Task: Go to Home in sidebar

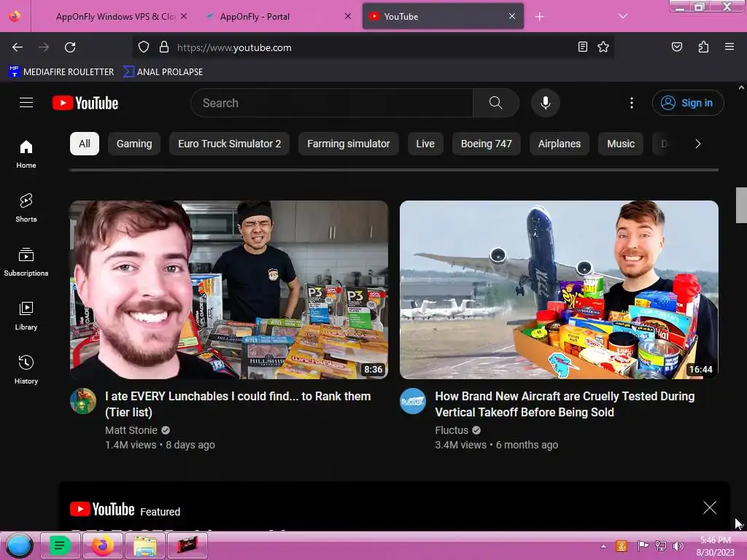Action: coord(26,155)
